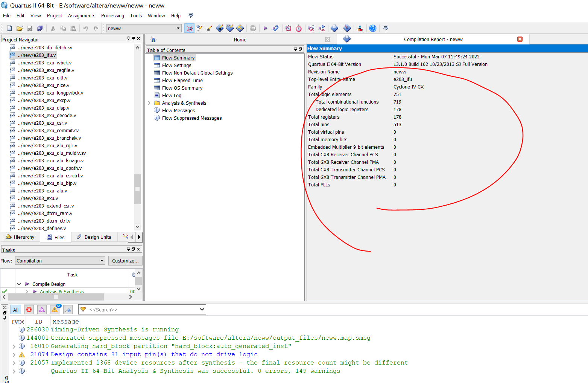
Task: Click the float-window icon on Table of Contents
Action: (300, 49)
